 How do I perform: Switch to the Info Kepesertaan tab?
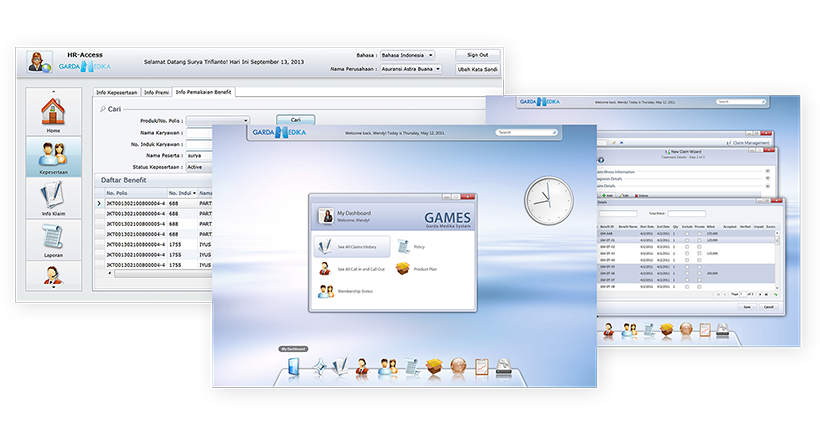(x=116, y=93)
